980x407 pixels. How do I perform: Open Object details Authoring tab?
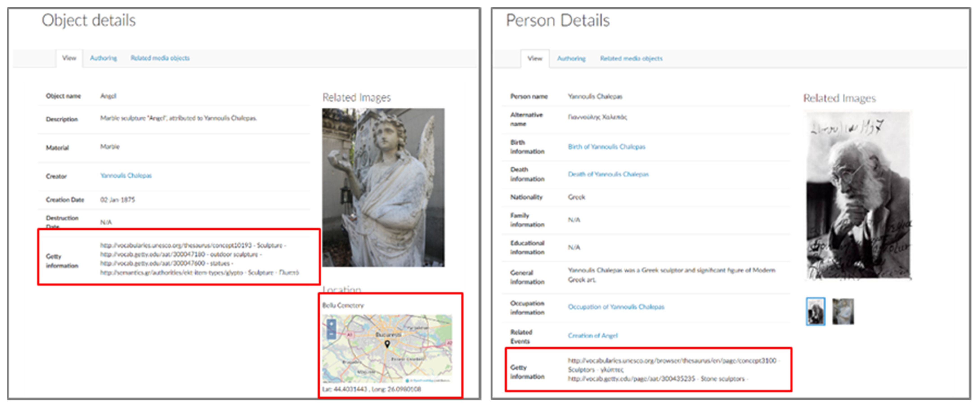103,58
